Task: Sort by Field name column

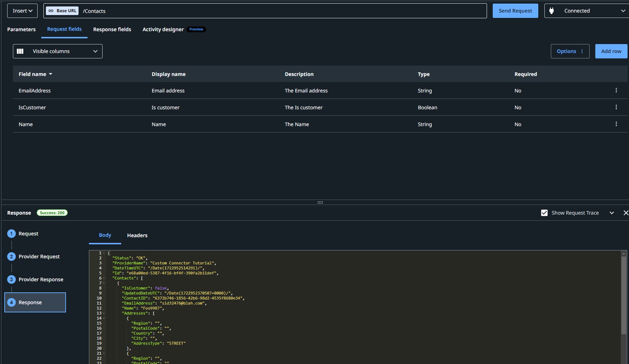Action: point(36,74)
